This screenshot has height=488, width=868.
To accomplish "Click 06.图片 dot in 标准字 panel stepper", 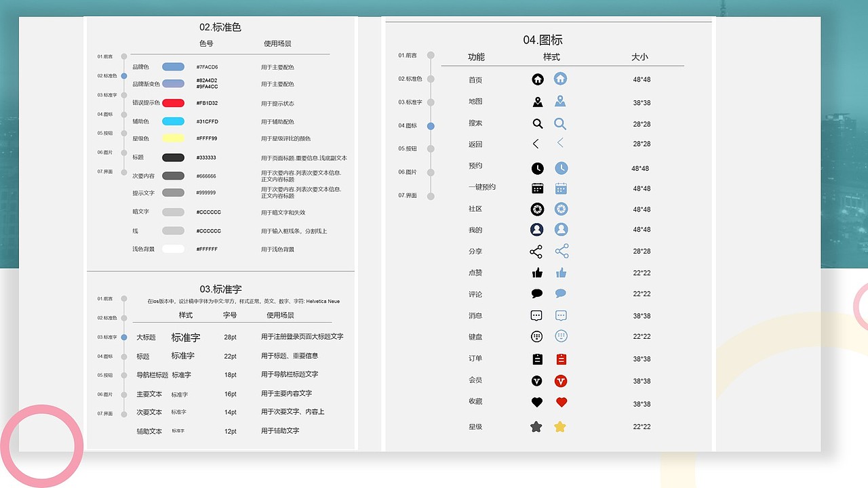I will 124,394.
